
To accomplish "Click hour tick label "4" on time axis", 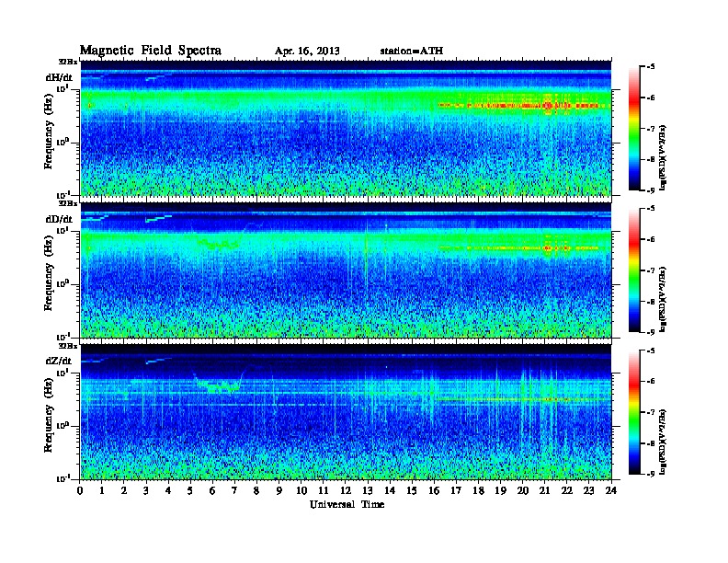I will (168, 490).
